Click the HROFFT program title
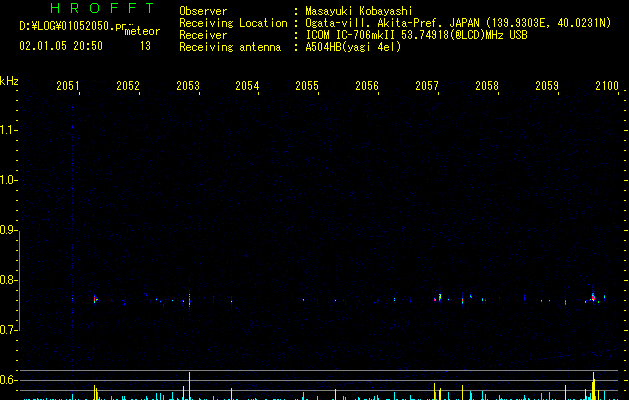This screenshot has width=629, height=400. [102, 8]
